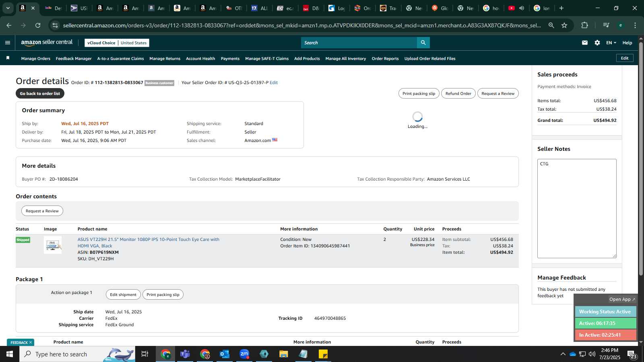Click the bookmark icon in navigation bar
The image size is (644, 362).
8,58
